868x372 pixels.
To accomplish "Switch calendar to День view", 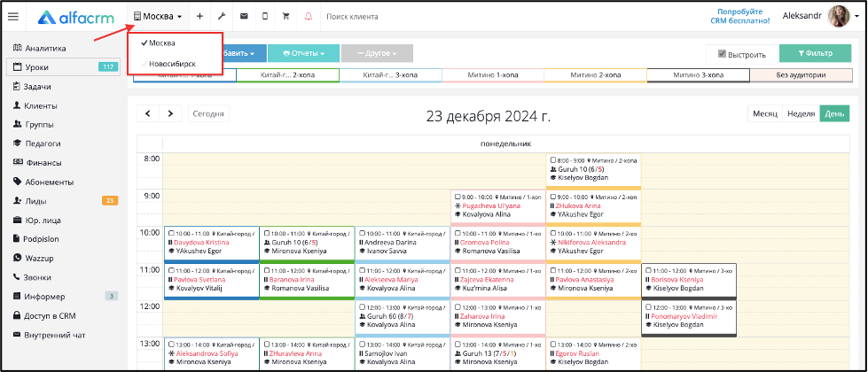I will tap(834, 114).
